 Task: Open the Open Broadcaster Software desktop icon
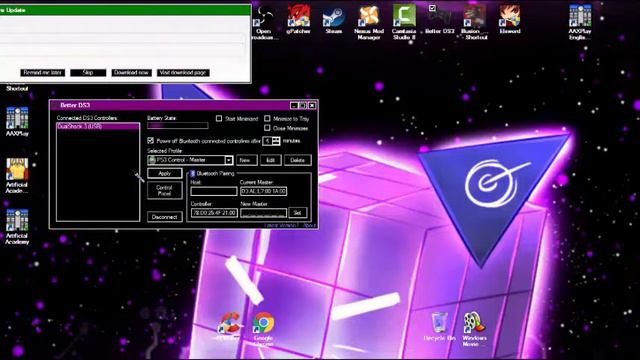[x=264, y=22]
